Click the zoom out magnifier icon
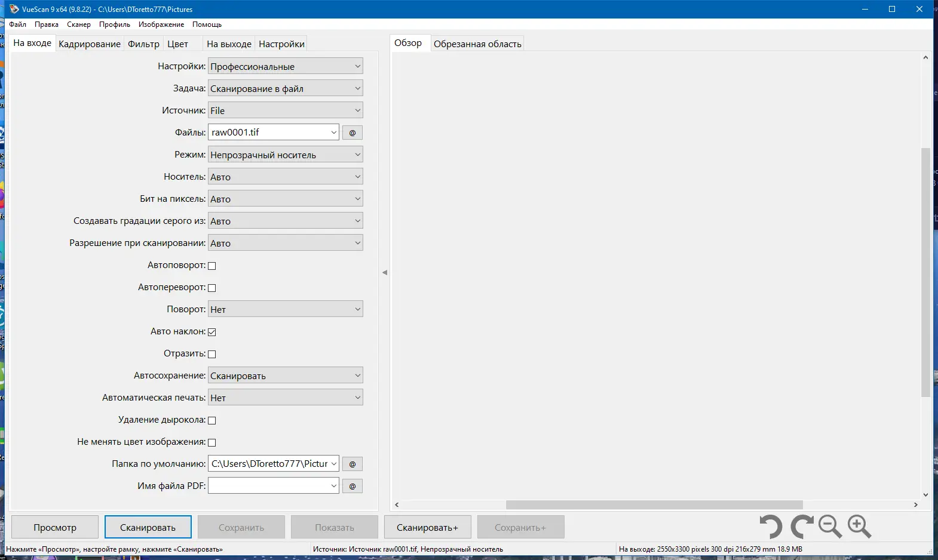This screenshot has height=560, width=938. (x=830, y=527)
